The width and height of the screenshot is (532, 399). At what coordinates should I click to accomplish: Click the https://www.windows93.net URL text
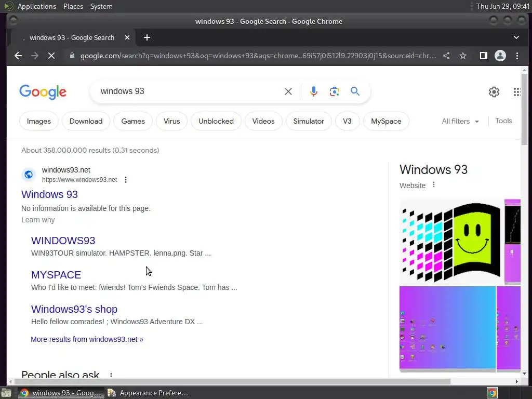pyautogui.click(x=79, y=179)
